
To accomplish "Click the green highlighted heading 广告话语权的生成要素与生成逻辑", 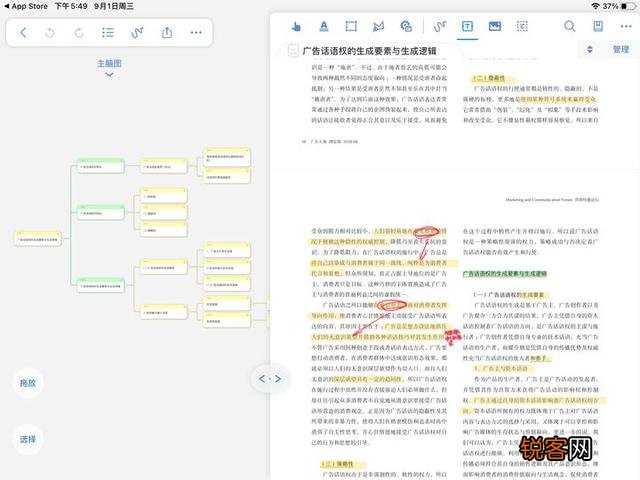I will pyautogui.click(x=504, y=273).
